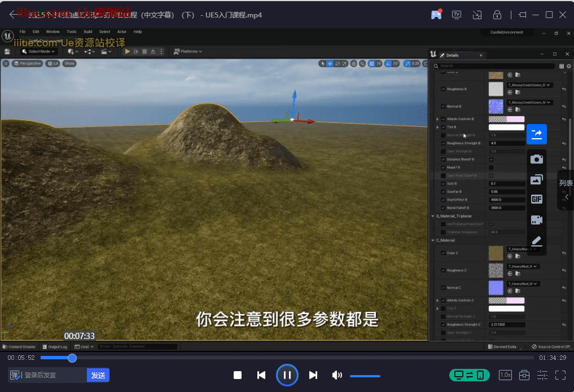
Task: Click the GIF capture icon
Action: 537,199
